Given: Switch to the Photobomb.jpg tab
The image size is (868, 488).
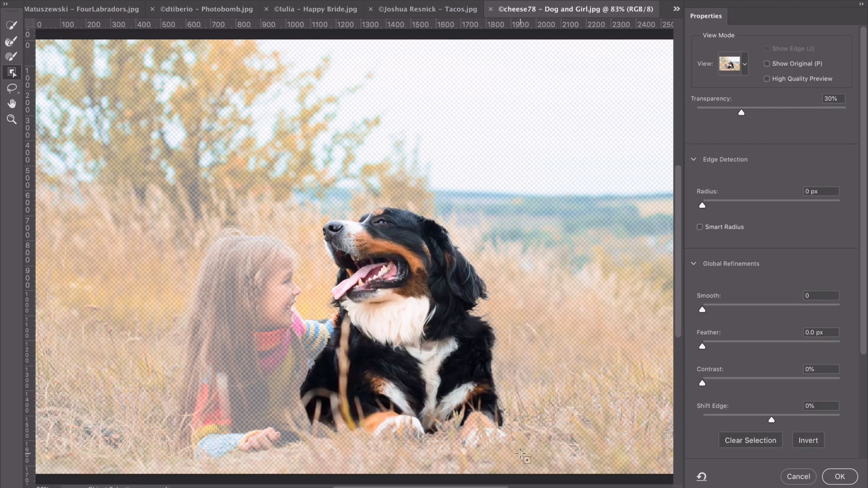Looking at the screenshot, I should click(x=206, y=9).
